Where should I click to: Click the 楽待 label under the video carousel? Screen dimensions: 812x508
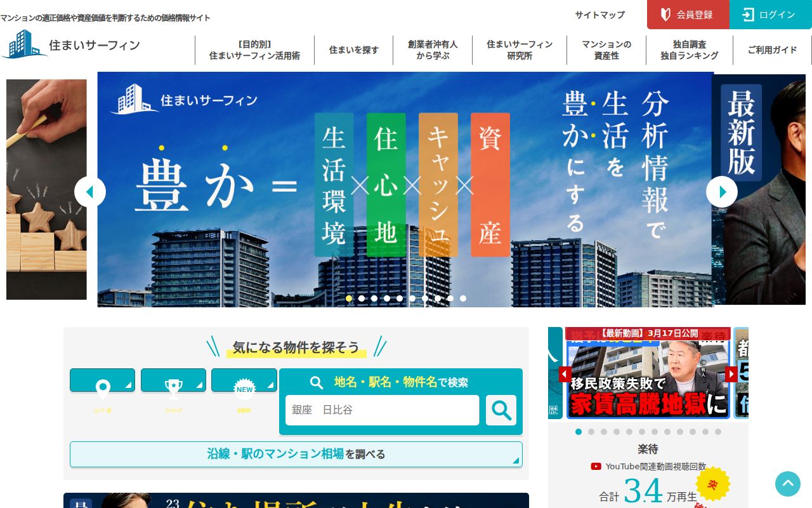coord(648,449)
